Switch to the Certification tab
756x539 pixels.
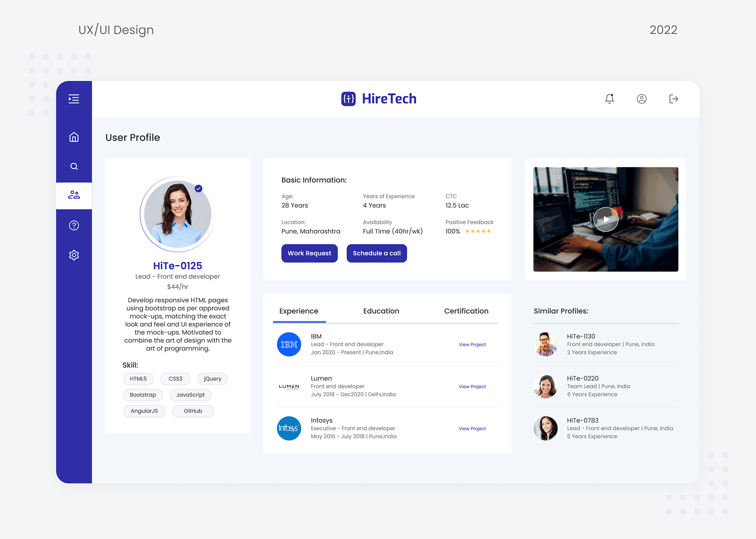466,311
